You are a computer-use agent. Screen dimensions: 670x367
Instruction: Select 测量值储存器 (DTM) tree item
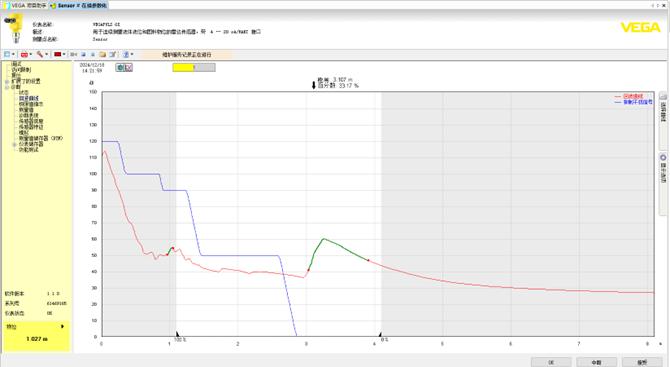click(41, 138)
